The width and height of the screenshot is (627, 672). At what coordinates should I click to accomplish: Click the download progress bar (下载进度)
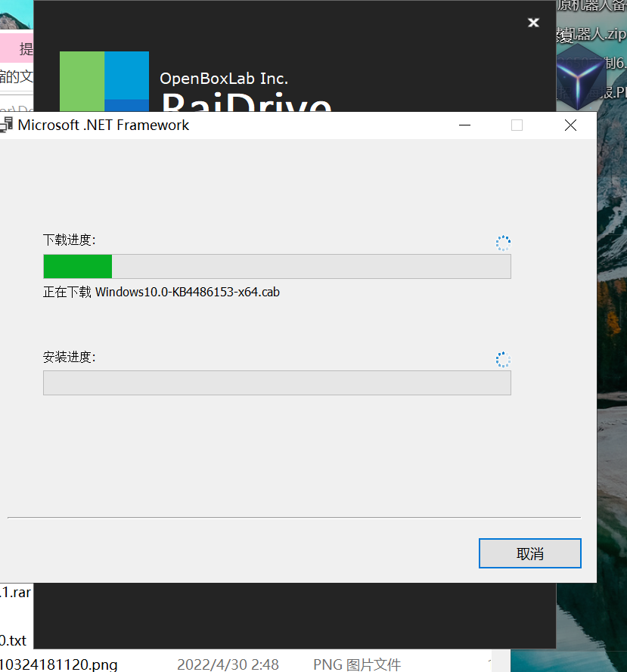pyautogui.click(x=277, y=266)
